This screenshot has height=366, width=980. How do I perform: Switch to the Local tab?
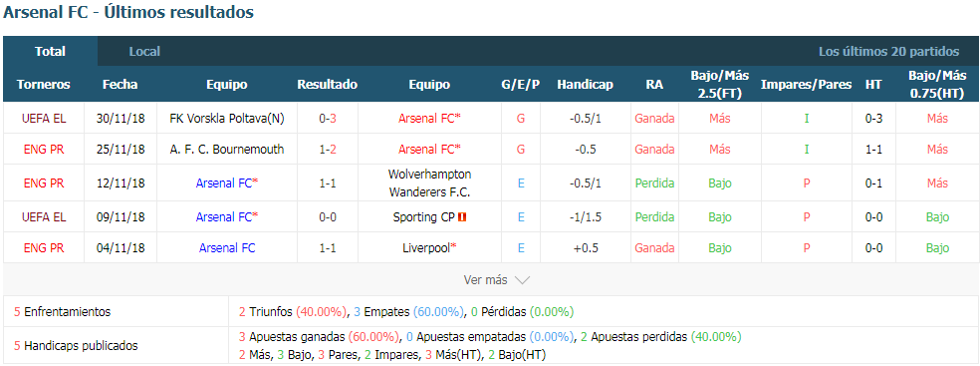click(144, 51)
